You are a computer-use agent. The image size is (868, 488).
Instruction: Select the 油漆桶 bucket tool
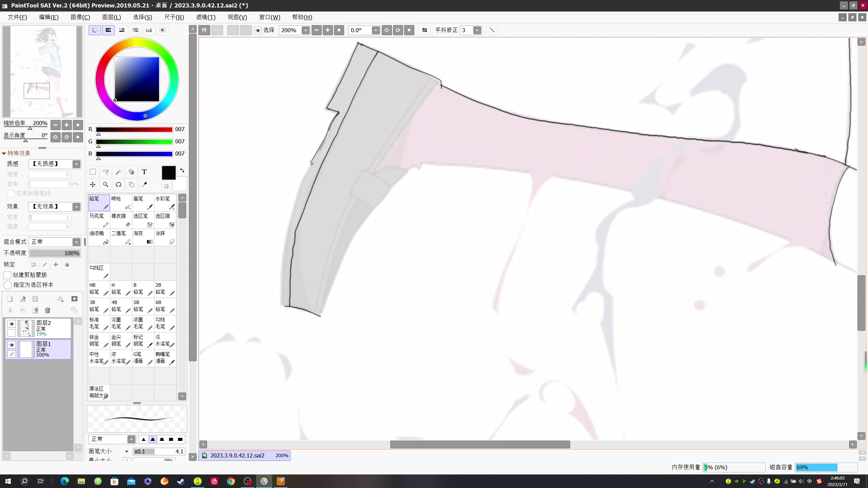(99, 237)
